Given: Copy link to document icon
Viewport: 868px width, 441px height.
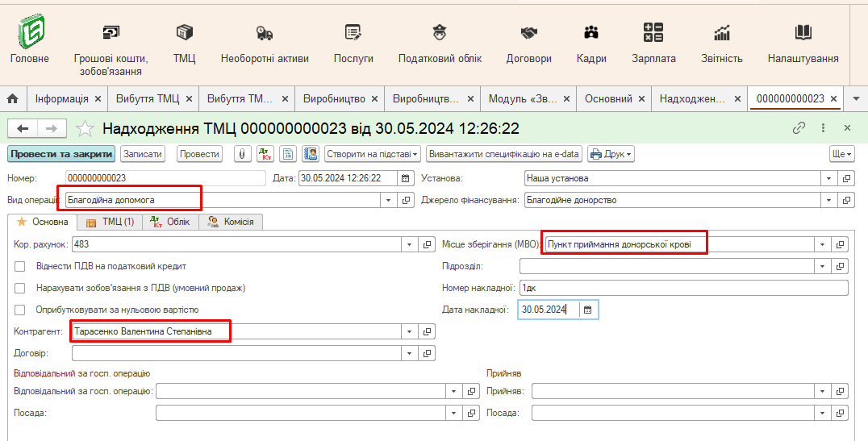Looking at the screenshot, I should click(799, 128).
